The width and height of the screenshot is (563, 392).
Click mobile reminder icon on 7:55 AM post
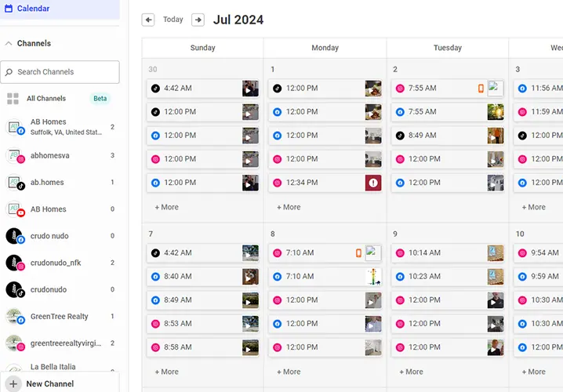(x=481, y=89)
